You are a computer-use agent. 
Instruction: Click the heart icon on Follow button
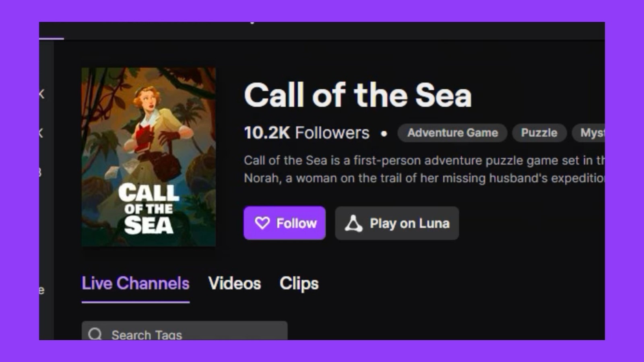tap(262, 223)
